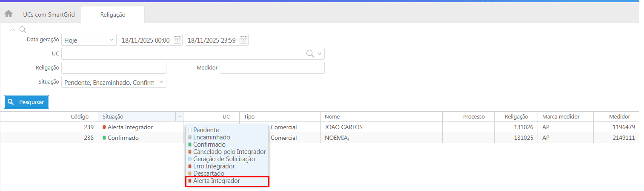Viewport: 644px width, 191px height.
Task: Switch to the UCs com SmartGrid tab
Action: [x=49, y=14]
